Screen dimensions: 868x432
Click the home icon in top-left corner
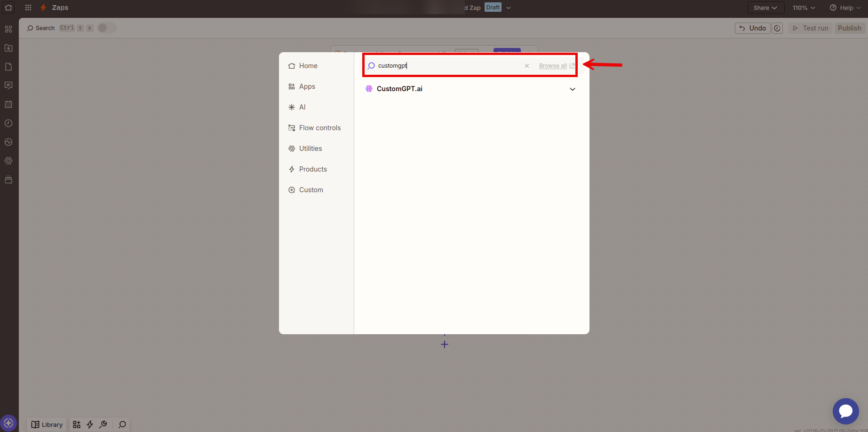(x=8, y=8)
